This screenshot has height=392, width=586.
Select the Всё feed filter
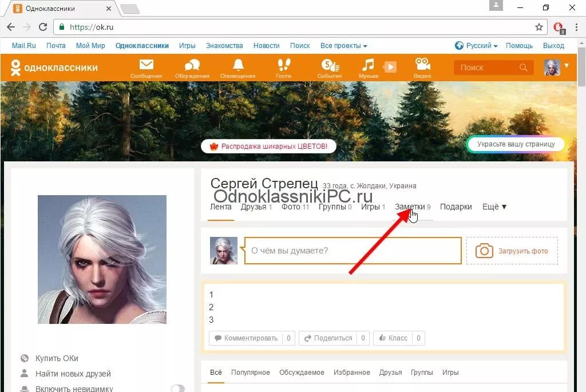(216, 373)
